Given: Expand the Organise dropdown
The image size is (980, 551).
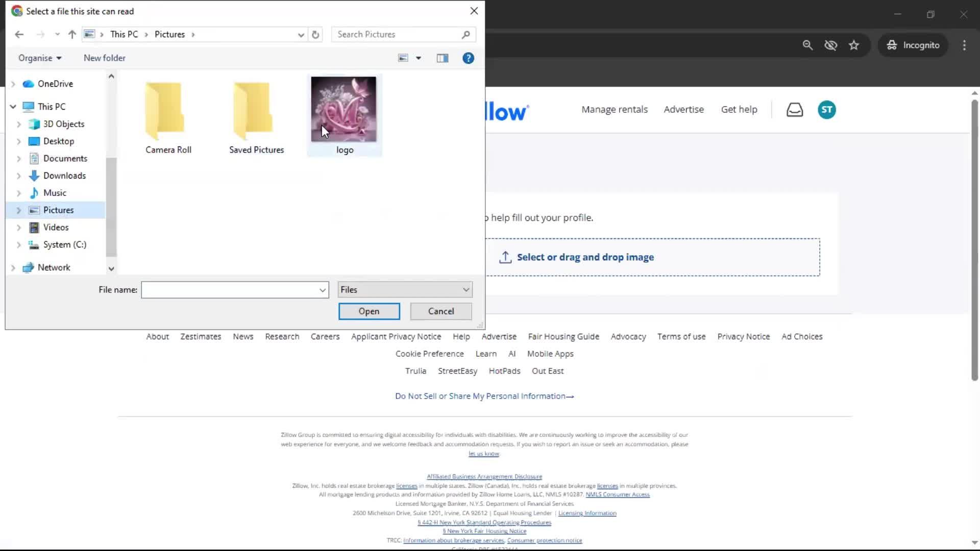Looking at the screenshot, I should point(39,58).
